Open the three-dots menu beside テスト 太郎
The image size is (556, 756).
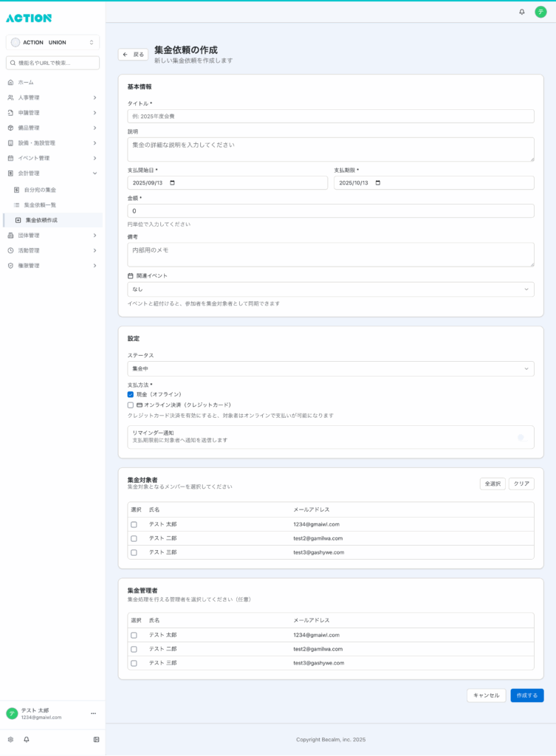(93, 713)
